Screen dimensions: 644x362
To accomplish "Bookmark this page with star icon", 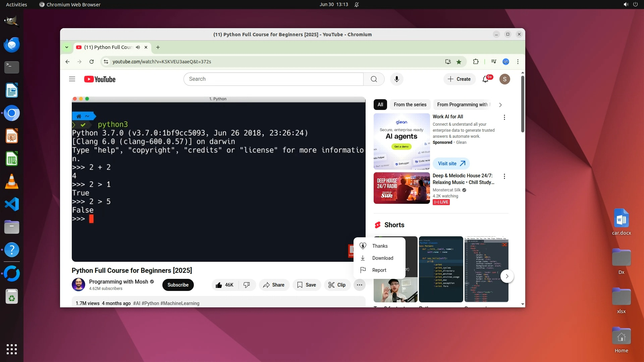I will tap(459, 62).
